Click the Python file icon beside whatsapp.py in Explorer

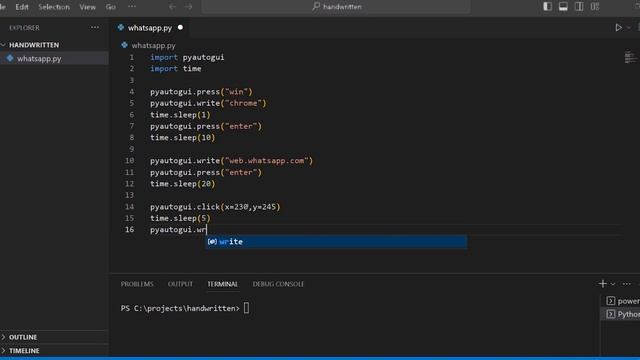click(10, 58)
